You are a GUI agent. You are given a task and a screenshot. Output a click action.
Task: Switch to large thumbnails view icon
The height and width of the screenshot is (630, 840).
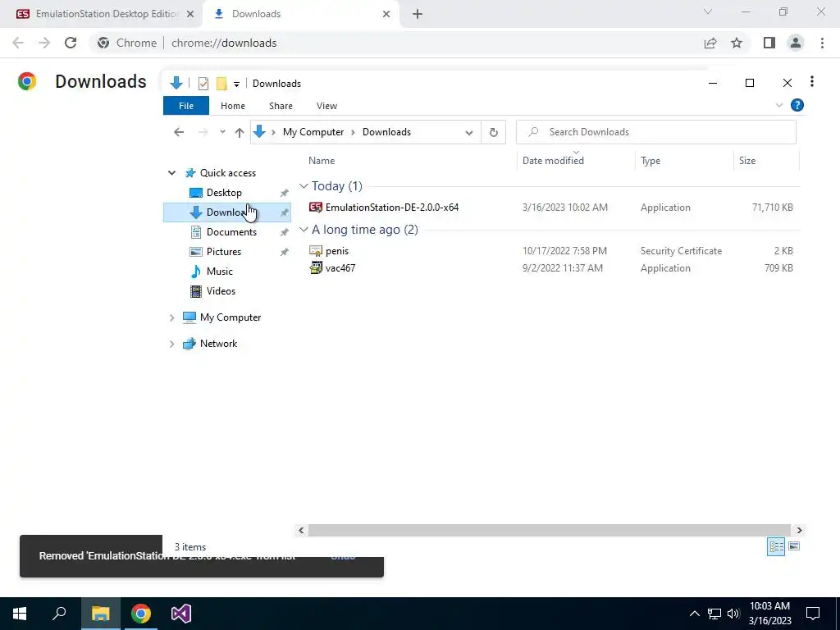click(794, 546)
